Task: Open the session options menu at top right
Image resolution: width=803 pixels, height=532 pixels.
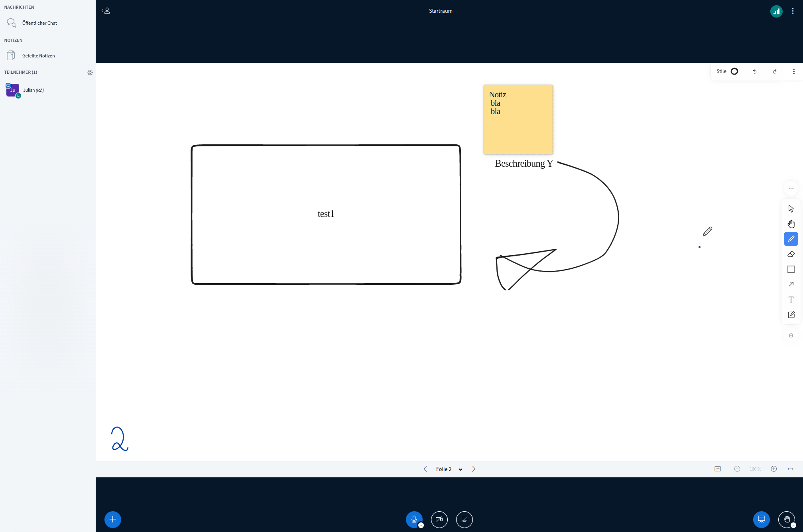Action: (x=793, y=11)
